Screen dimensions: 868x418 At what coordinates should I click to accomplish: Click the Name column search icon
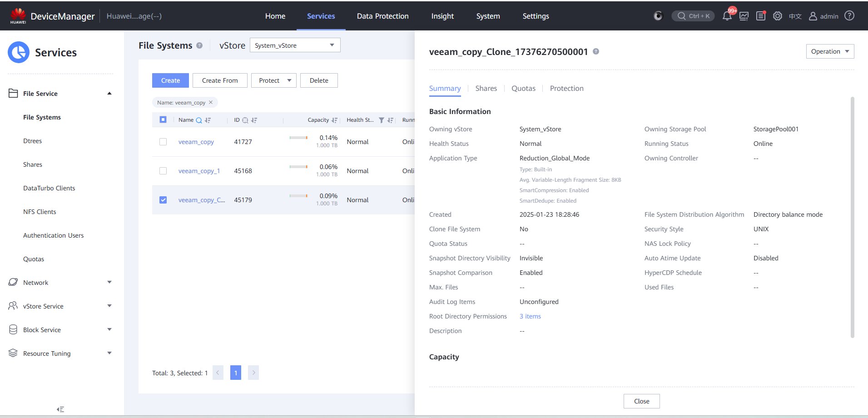(x=199, y=120)
